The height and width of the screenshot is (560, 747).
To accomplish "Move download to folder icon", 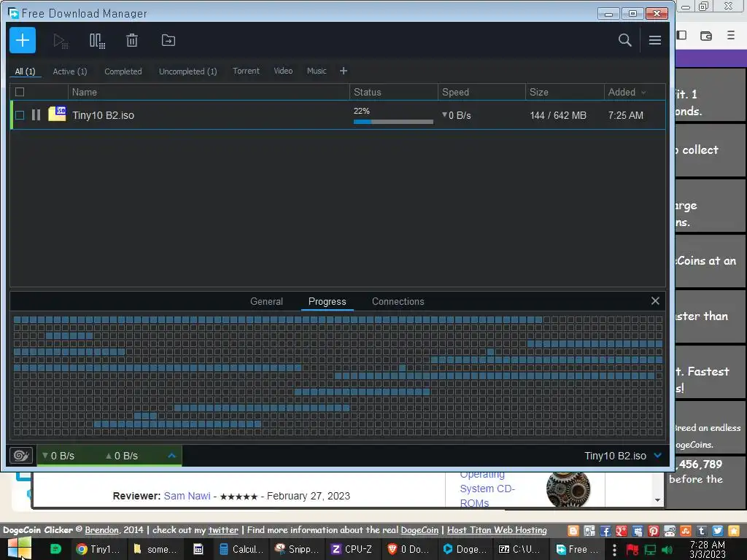I will coord(169,41).
